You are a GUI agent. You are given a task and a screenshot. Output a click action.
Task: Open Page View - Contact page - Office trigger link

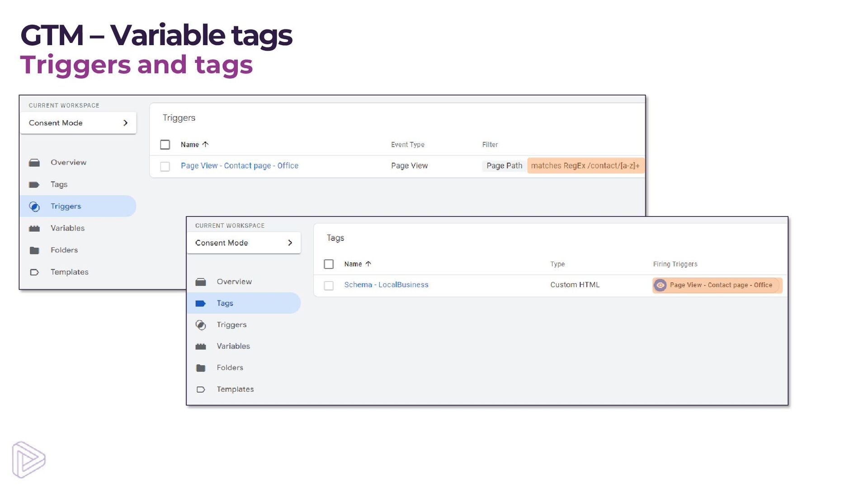[240, 166]
